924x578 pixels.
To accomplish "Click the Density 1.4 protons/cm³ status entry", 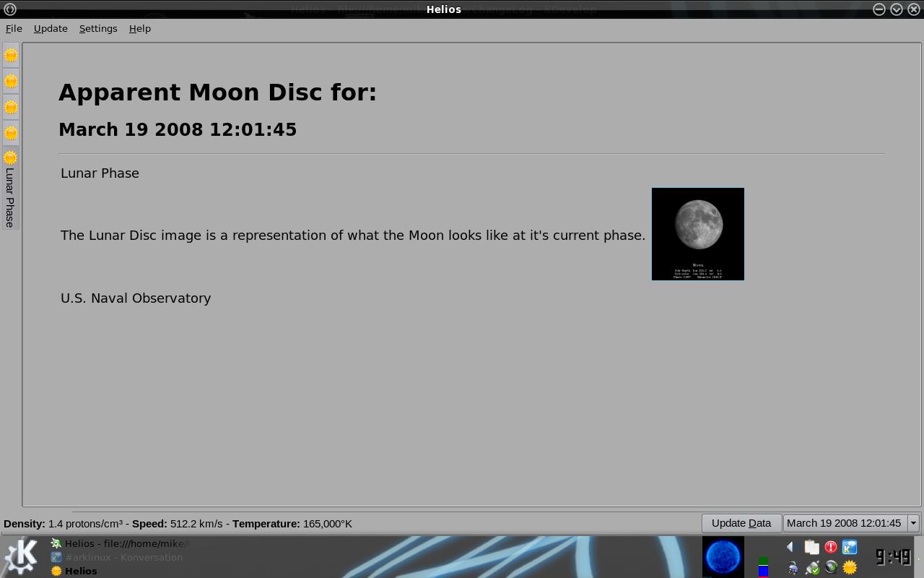I will coord(63,524).
